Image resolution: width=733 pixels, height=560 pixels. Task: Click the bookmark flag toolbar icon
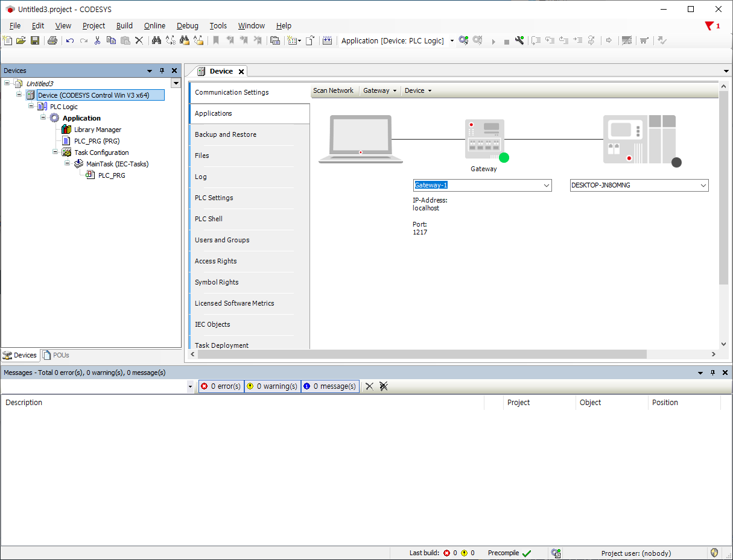click(x=215, y=40)
